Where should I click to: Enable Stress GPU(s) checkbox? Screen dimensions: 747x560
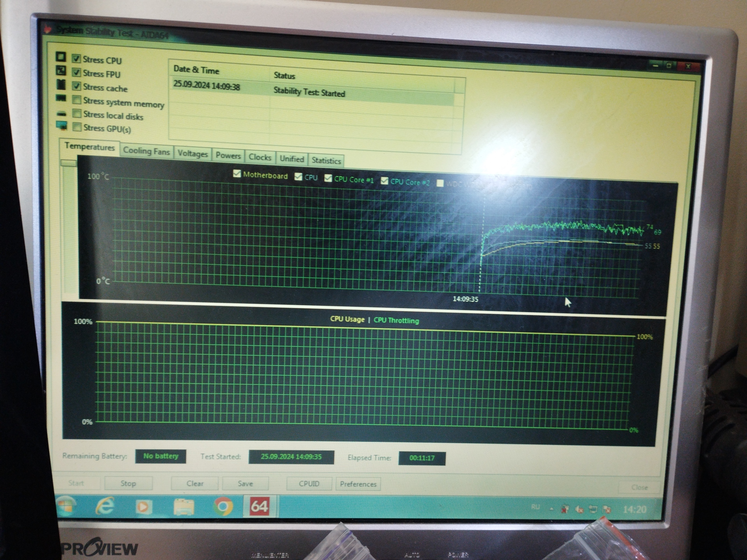(x=77, y=127)
